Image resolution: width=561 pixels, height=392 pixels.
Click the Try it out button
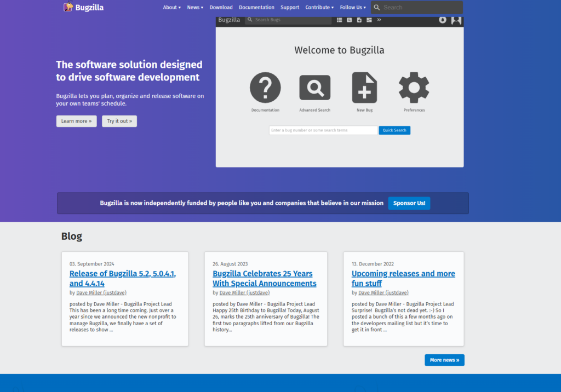pos(119,121)
